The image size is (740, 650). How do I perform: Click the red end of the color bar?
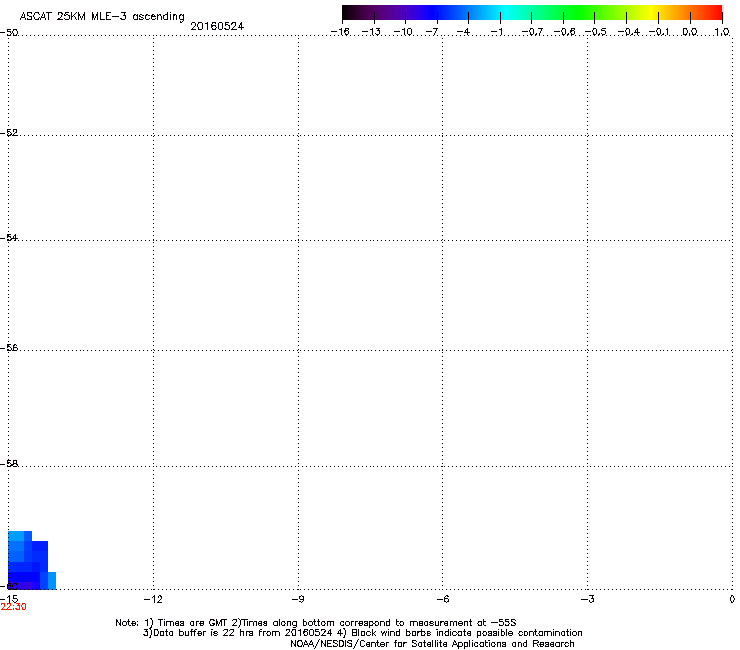point(713,13)
